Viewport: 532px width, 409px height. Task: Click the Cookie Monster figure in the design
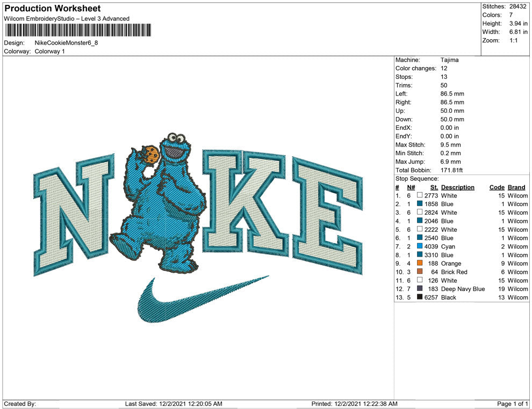click(x=159, y=203)
